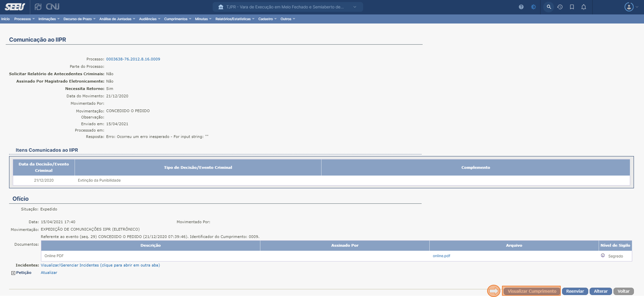This screenshot has width=644, height=297.
Task: Click the SEEU logo
Action: [x=15, y=7]
